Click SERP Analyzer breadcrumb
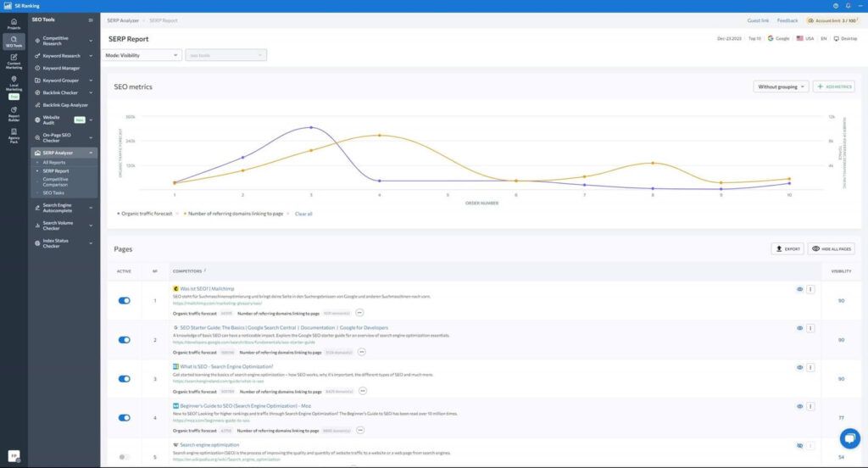The height and width of the screenshot is (468, 868). point(123,20)
